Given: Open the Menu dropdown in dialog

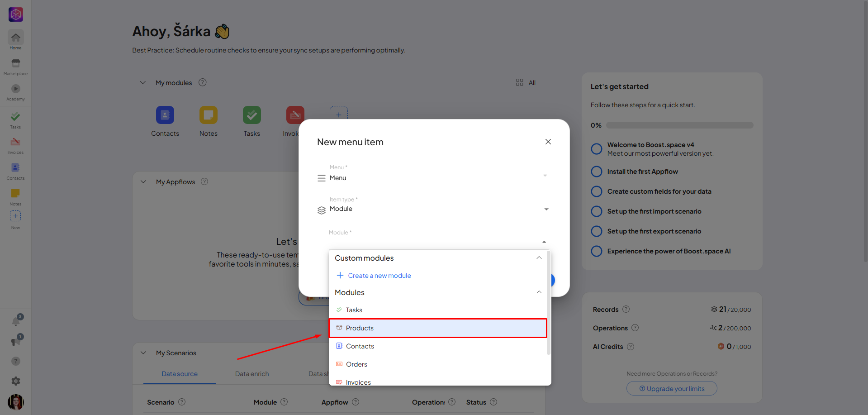Looking at the screenshot, I should (x=439, y=178).
